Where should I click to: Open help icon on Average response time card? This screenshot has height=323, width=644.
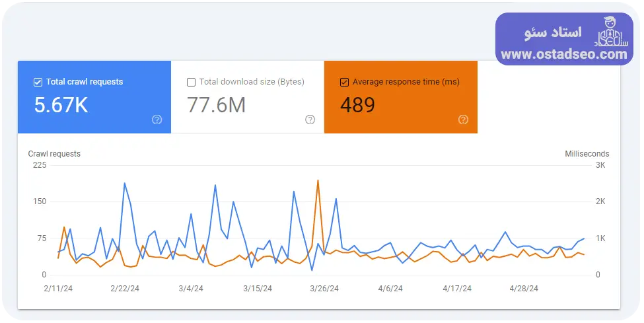tap(463, 120)
